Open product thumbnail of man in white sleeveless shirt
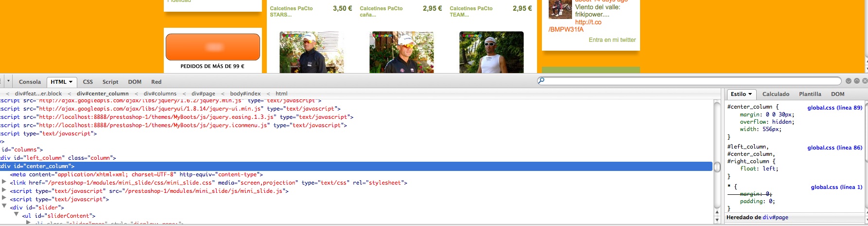Image resolution: width=868 pixels, height=226 pixels. [x=491, y=52]
